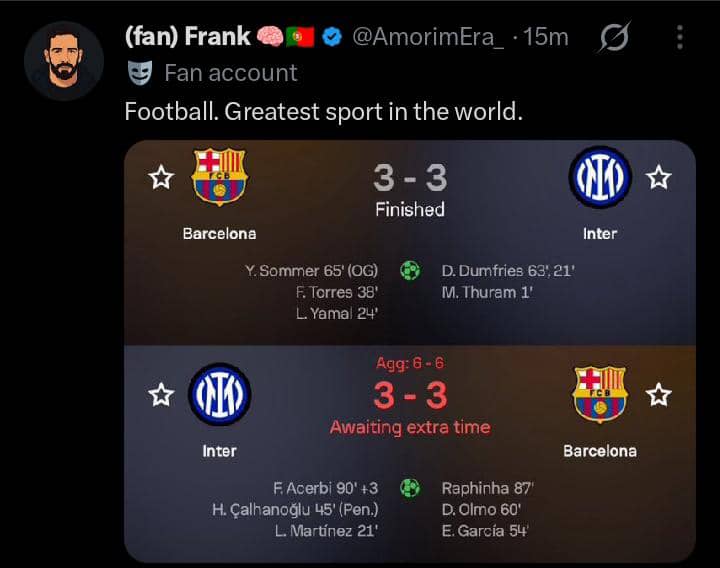
Task: Click the Grok slash-circle icon
Action: [x=614, y=38]
